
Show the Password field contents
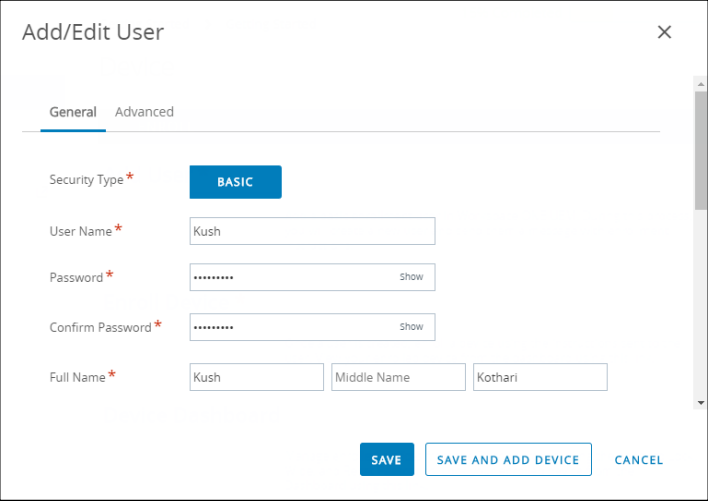click(411, 277)
